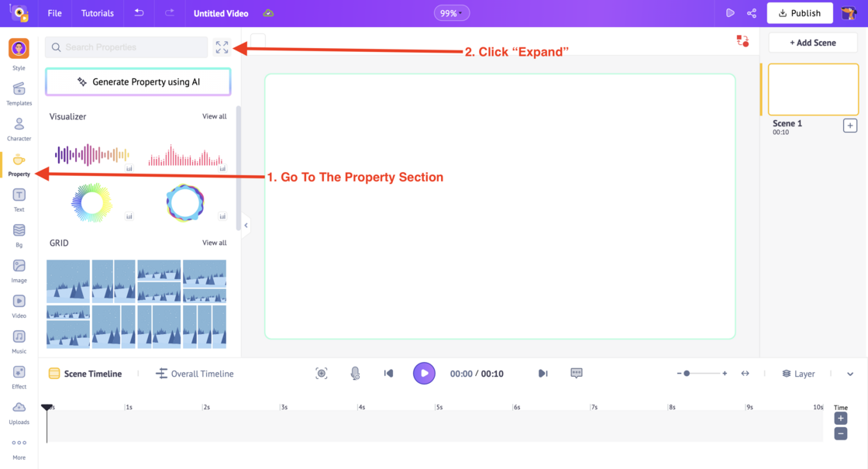868x469 pixels.
Task: Open the 99% zoom dropdown
Action: [451, 13]
